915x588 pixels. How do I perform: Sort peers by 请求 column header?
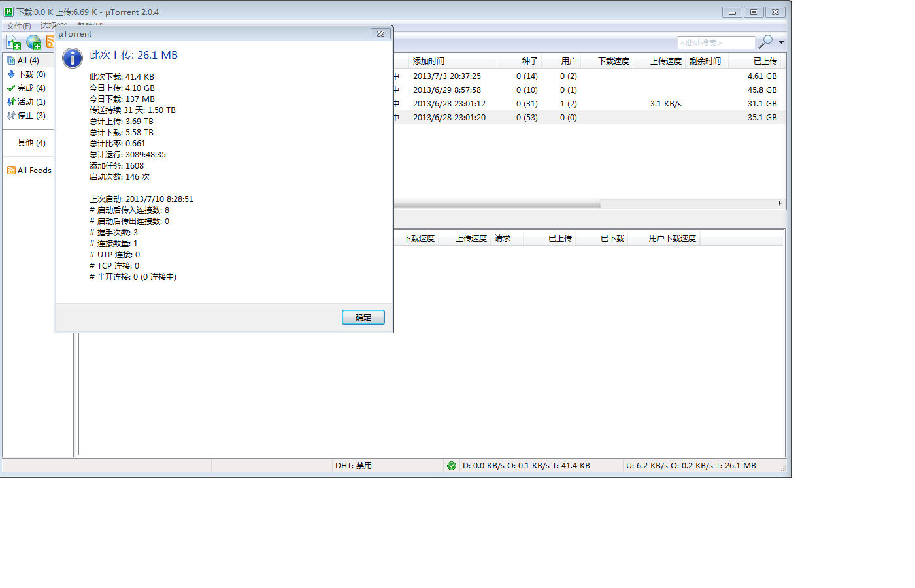507,238
